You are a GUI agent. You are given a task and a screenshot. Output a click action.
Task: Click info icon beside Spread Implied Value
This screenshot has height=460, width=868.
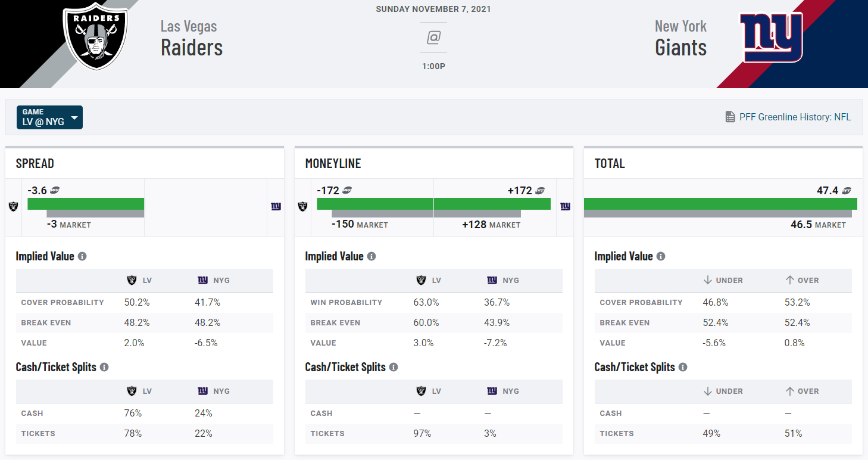point(82,256)
